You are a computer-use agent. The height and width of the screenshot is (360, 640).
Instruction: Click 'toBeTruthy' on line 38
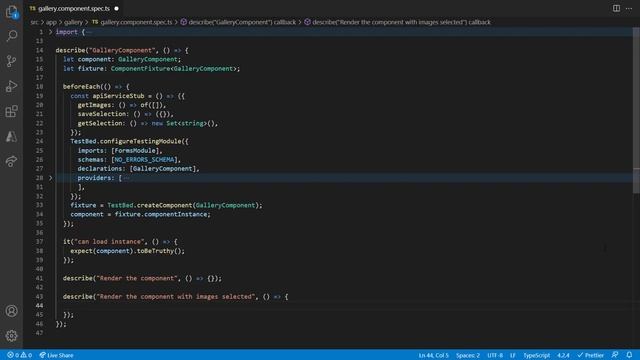[155, 251]
